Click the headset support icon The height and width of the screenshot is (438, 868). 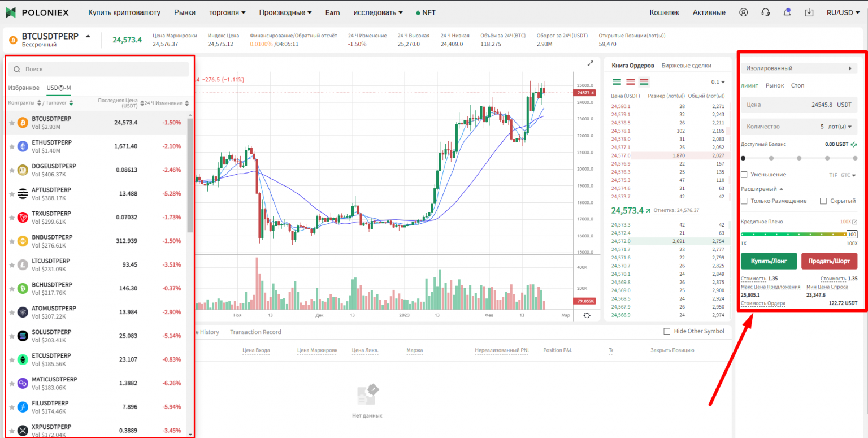tap(766, 12)
